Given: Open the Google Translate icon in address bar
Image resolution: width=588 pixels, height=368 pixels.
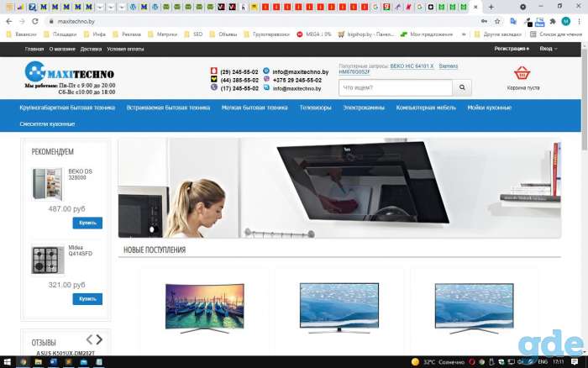Looking at the screenshot, I should click(513, 21).
